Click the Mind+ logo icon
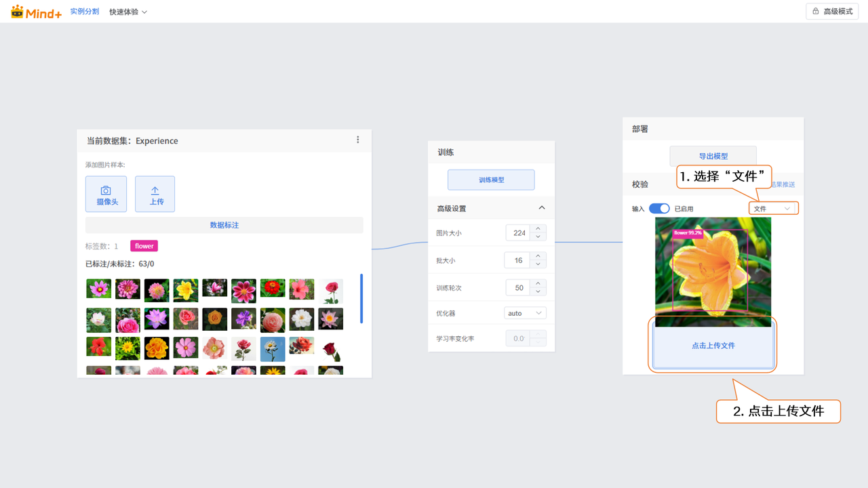This screenshot has height=488, width=868. pos(18,12)
